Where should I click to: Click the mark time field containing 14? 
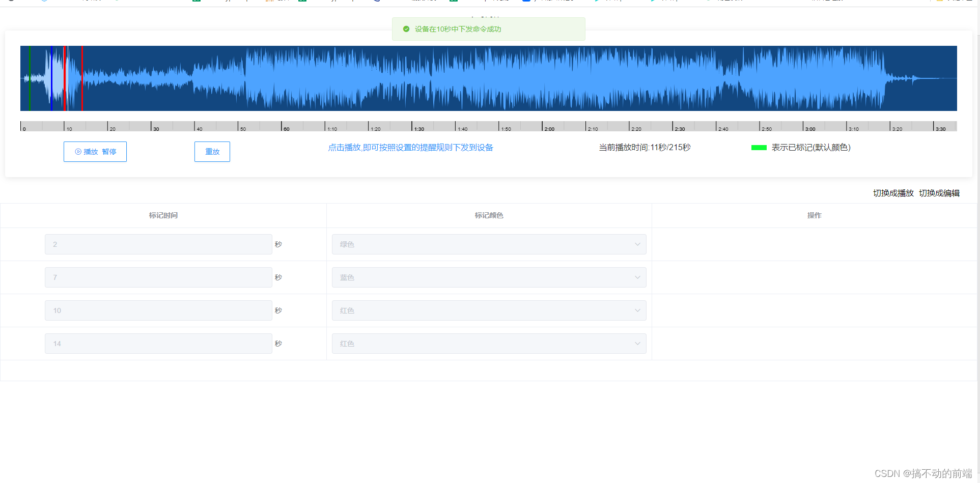coord(158,344)
